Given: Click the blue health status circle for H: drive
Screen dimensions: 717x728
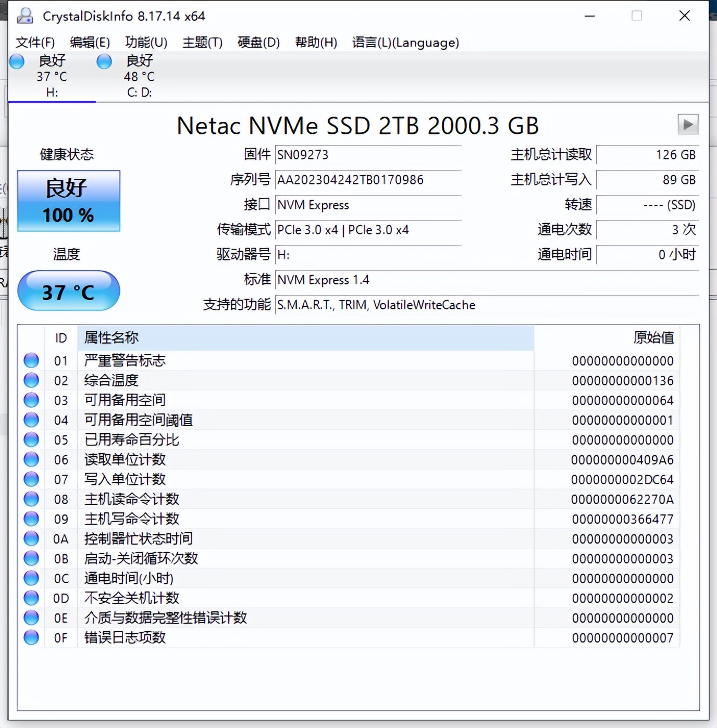Looking at the screenshot, I should tap(17, 61).
